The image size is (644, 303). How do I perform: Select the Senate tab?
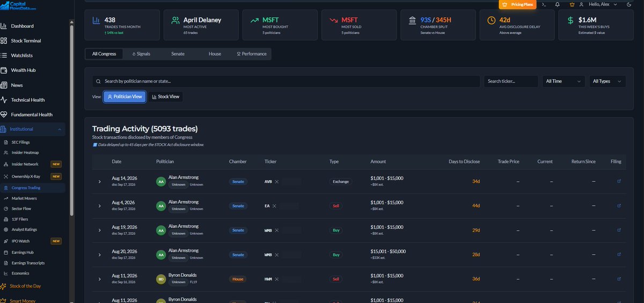click(x=178, y=54)
